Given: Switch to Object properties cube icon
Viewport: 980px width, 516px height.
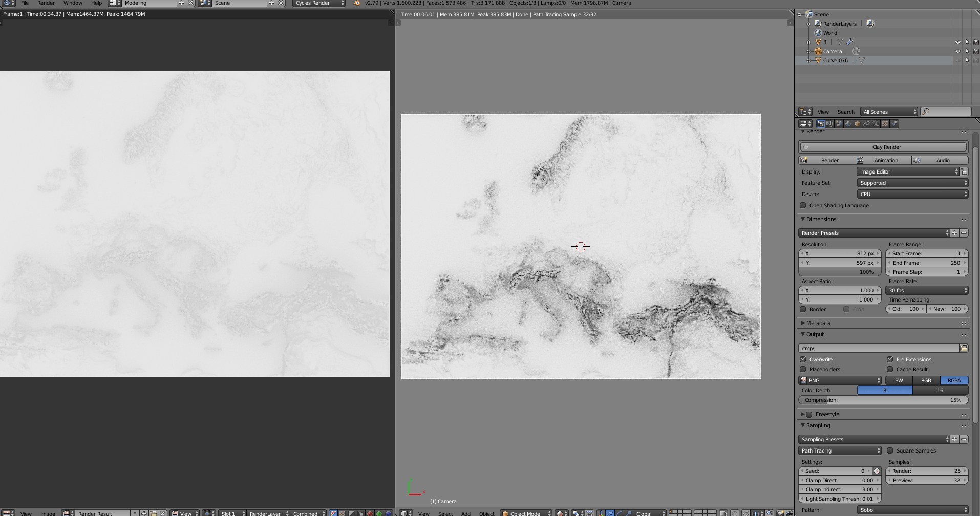Looking at the screenshot, I should point(857,124).
